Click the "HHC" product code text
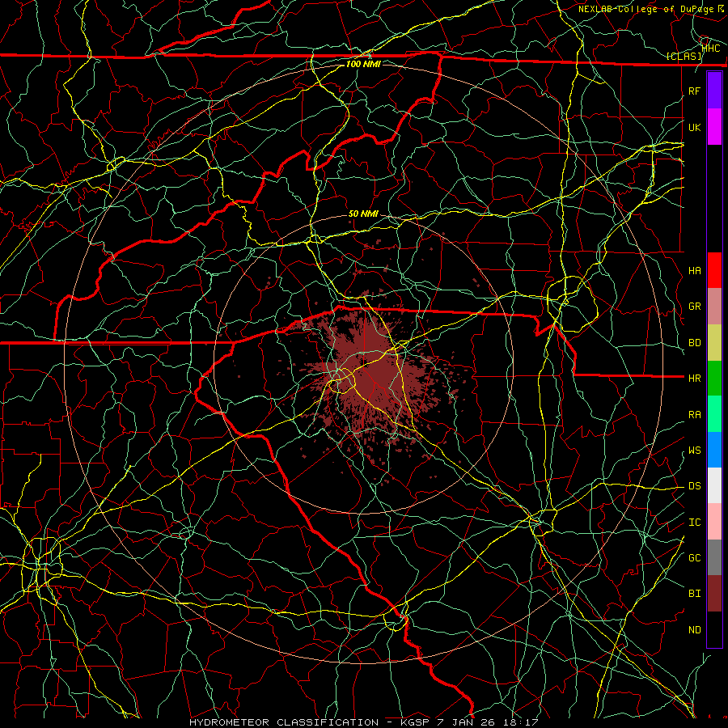The width and height of the screenshot is (728, 728). [711, 48]
